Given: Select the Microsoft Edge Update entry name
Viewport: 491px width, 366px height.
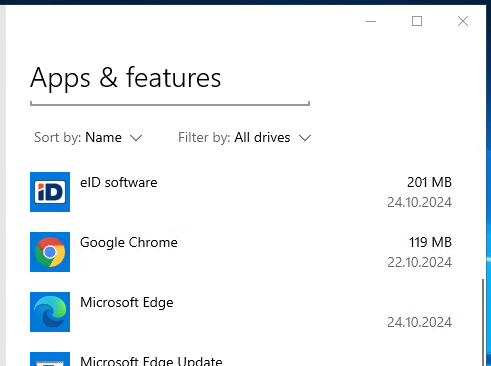Looking at the screenshot, I should coord(151,361).
